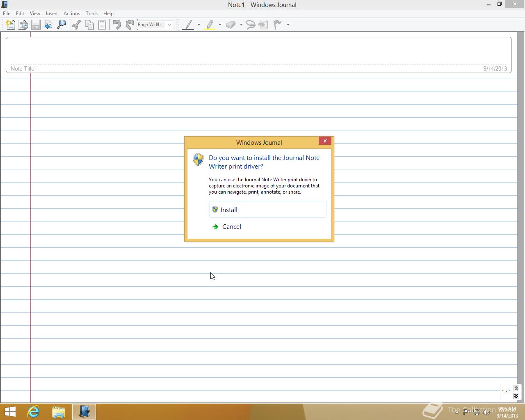Open File Explorer from taskbar
Screen dimensions: 525x420
tap(59, 412)
